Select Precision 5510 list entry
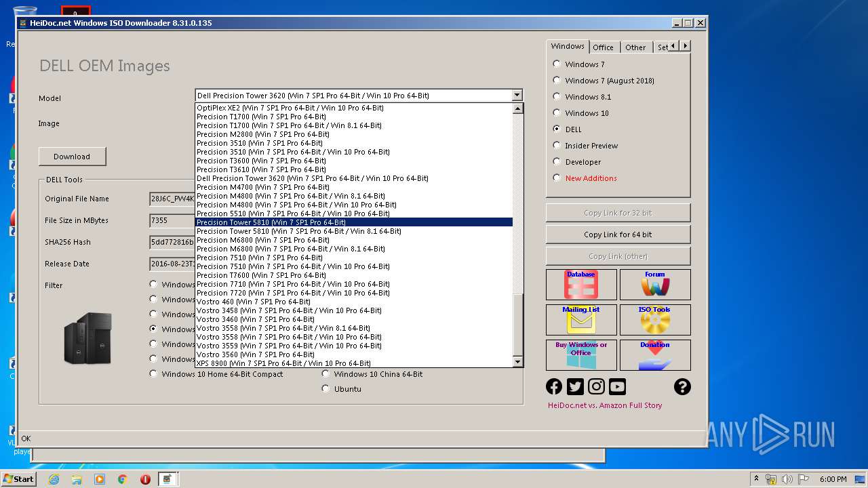This screenshot has width=868, height=488. tap(354, 213)
